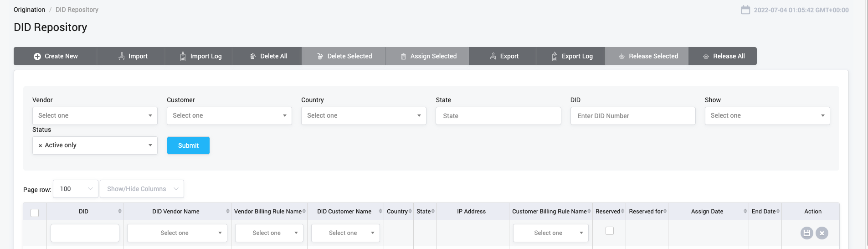The width and height of the screenshot is (868, 249).
Task: Click the DID input in the table row
Action: [85, 233]
